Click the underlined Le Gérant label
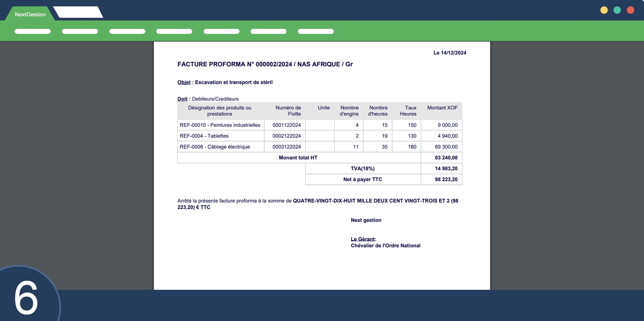Screen dimensions: 644x321 coord(363,239)
